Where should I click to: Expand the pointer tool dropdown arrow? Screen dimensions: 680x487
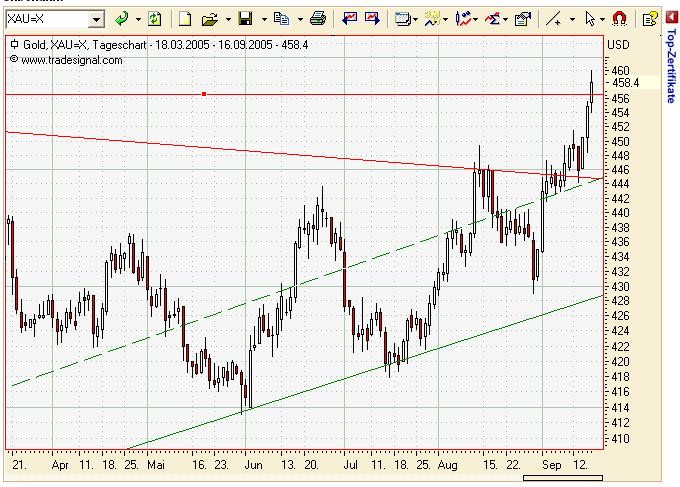[602, 20]
